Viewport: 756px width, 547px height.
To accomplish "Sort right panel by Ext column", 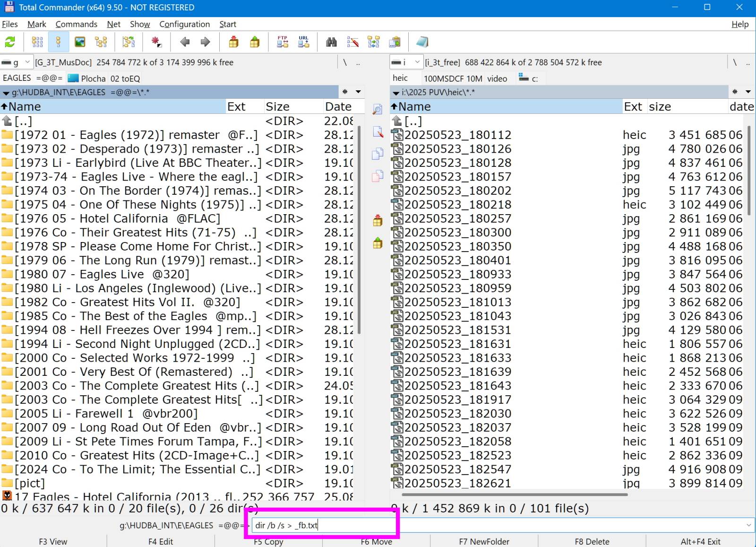I will point(634,106).
